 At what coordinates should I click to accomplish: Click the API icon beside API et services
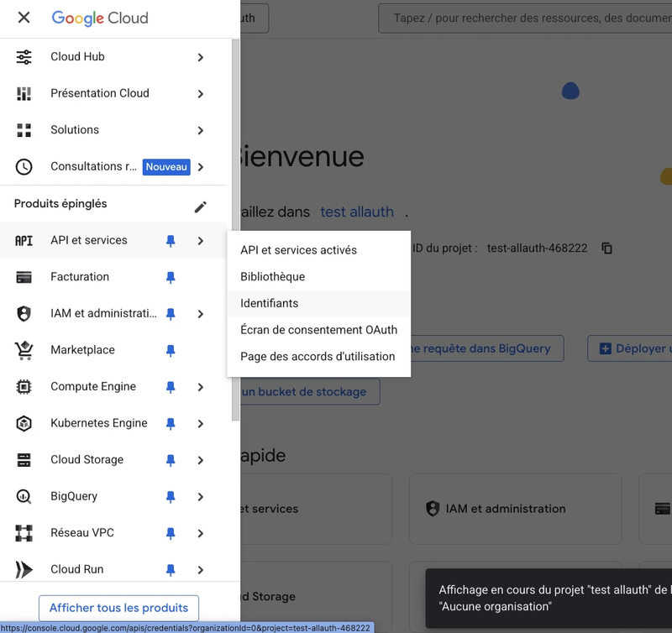pos(24,241)
